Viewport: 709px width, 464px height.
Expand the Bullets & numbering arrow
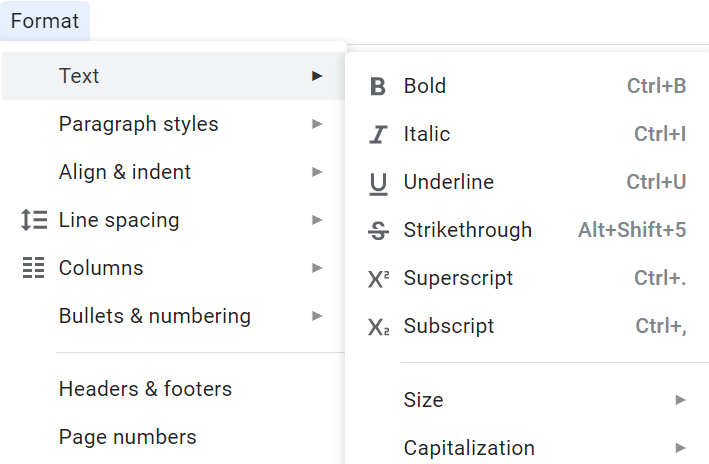click(x=317, y=316)
